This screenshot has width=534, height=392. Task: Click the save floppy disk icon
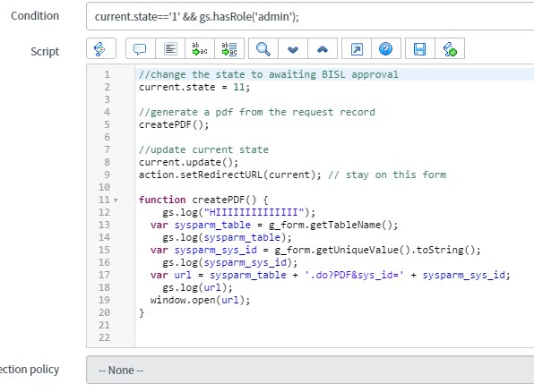[x=420, y=48]
